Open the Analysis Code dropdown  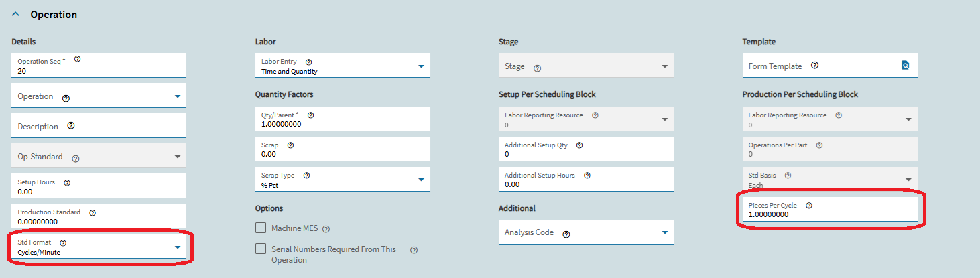[x=586, y=232]
